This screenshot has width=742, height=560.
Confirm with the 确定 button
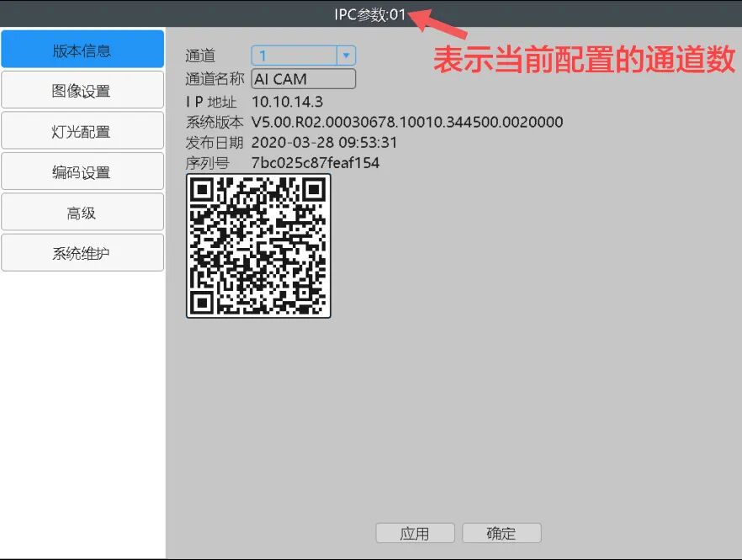click(501, 533)
